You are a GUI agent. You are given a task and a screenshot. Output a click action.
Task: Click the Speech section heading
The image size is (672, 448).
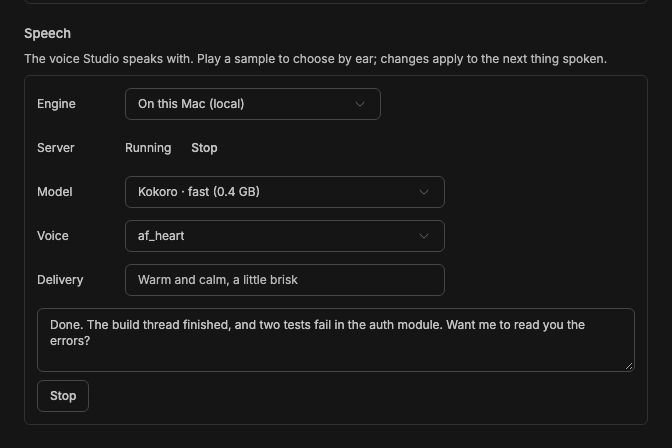48,33
